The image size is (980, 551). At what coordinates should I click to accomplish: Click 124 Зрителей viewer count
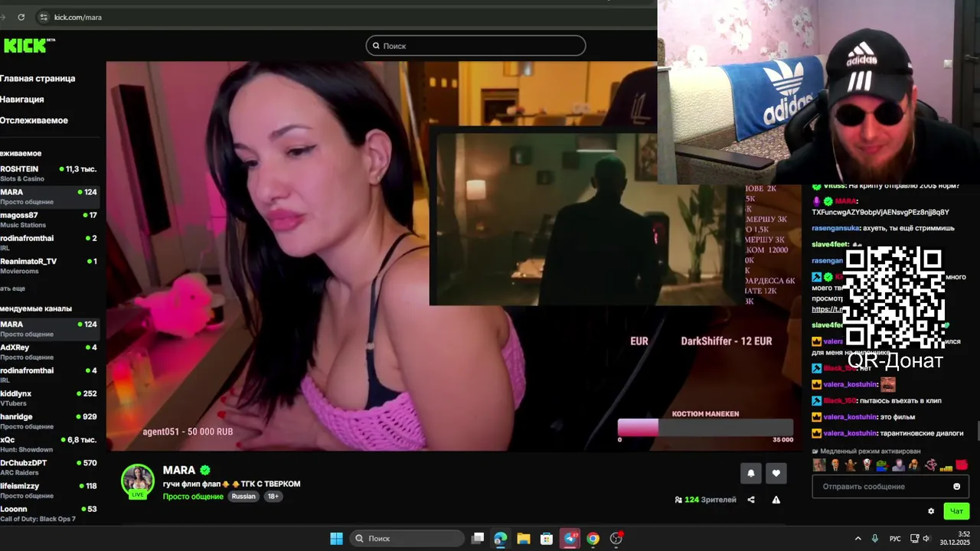click(x=705, y=500)
